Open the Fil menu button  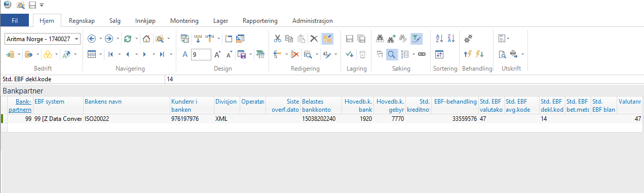click(14, 21)
